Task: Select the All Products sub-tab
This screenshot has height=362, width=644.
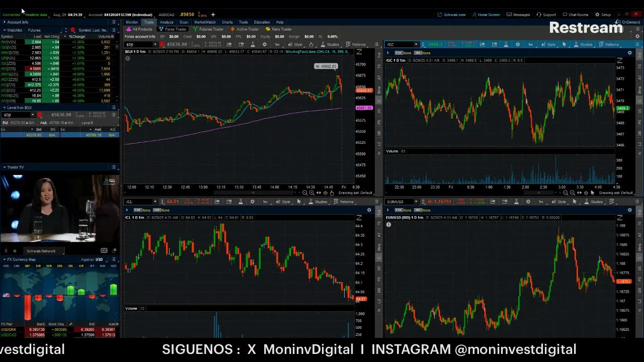Action: [x=139, y=29]
